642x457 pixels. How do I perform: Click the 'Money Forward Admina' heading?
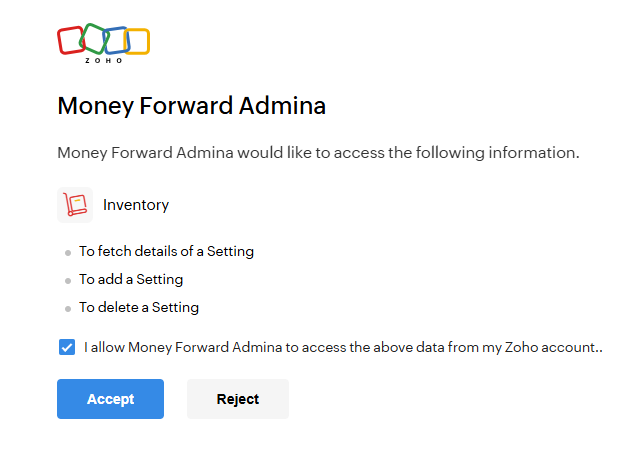[x=192, y=106]
